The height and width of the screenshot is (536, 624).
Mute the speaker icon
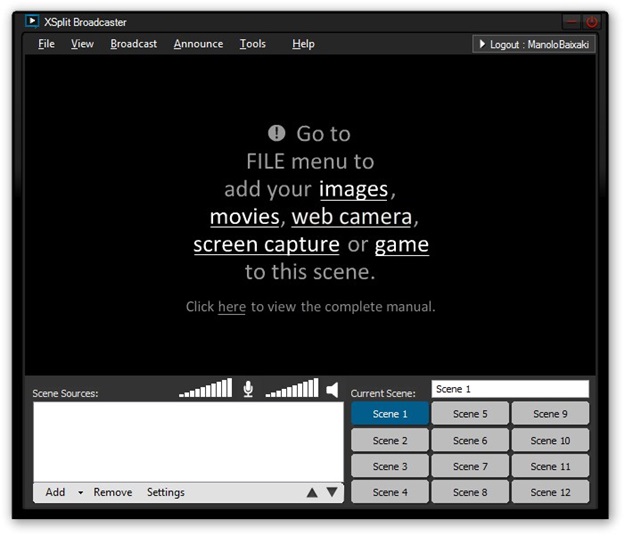(332, 390)
